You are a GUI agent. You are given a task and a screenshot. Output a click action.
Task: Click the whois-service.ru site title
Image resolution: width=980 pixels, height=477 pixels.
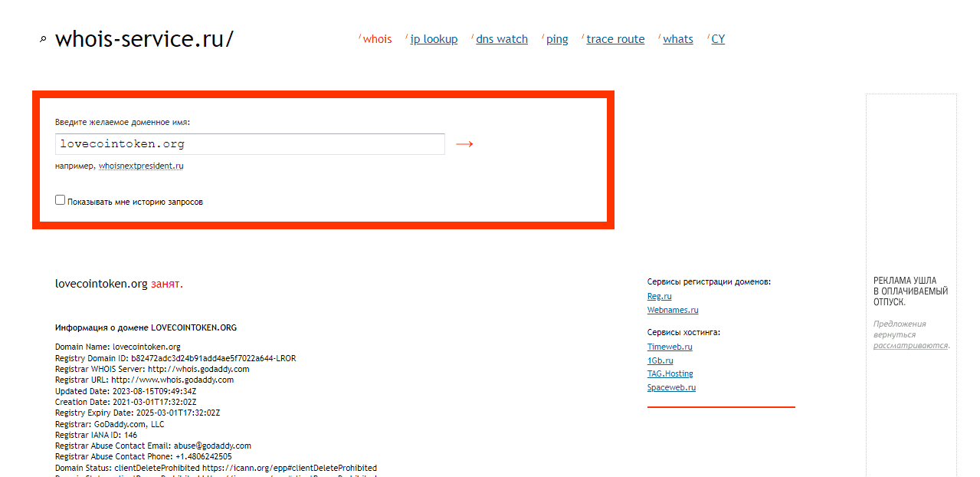point(144,39)
